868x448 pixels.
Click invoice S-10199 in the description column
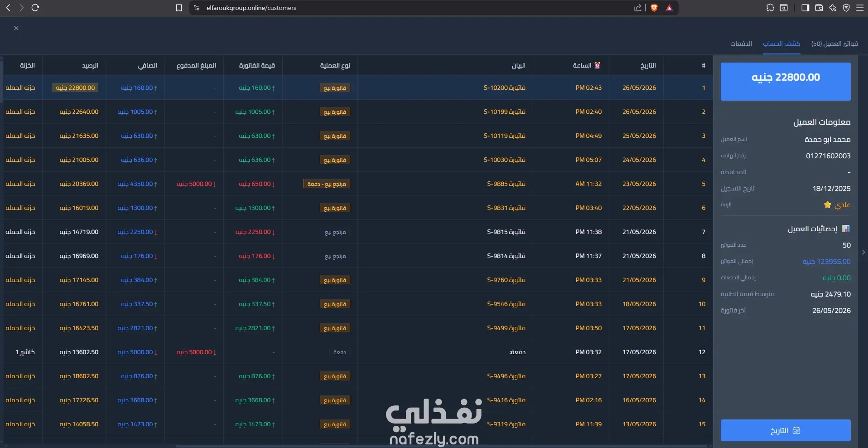(505, 112)
